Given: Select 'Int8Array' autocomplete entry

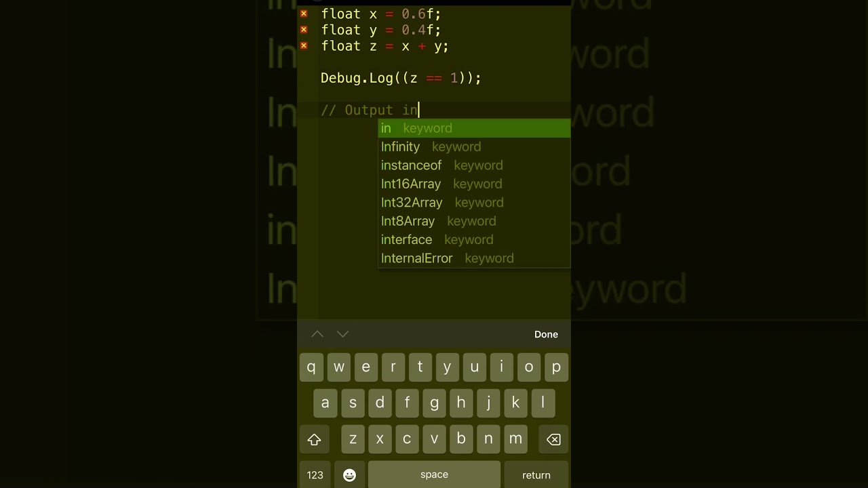Looking at the screenshot, I should [474, 221].
